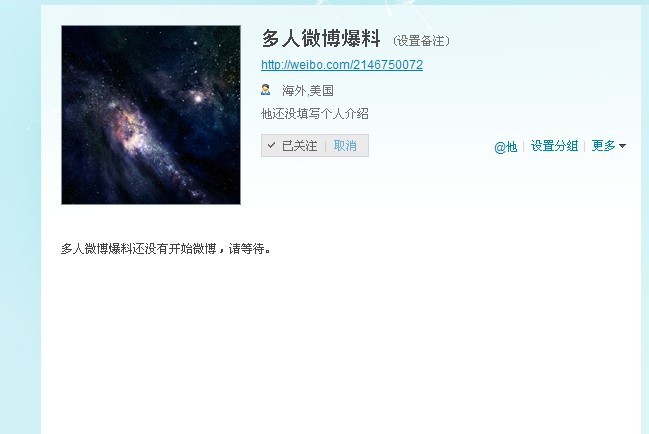The height and width of the screenshot is (434, 649).
Task: Open 设置分组 to assign a group
Action: coord(554,146)
